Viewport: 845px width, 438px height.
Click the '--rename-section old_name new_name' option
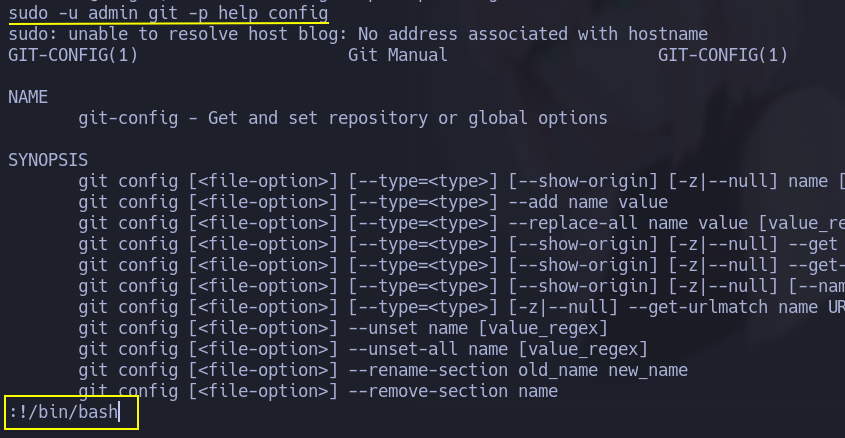tap(518, 370)
